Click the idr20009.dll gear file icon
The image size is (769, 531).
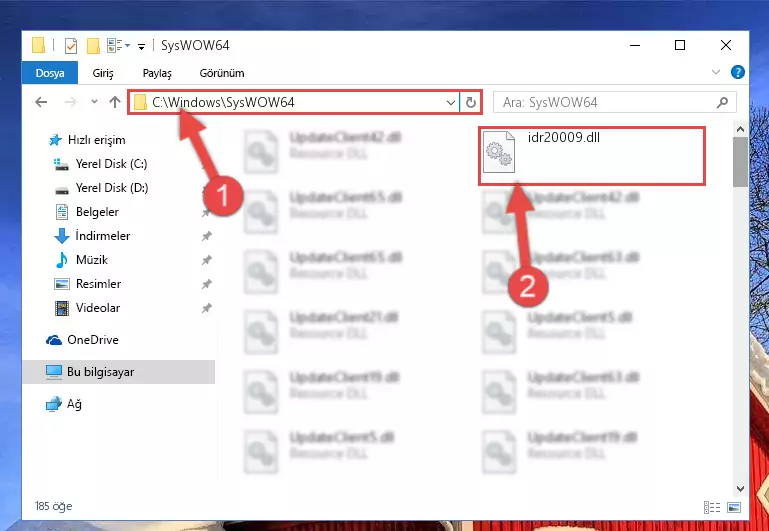tap(499, 152)
